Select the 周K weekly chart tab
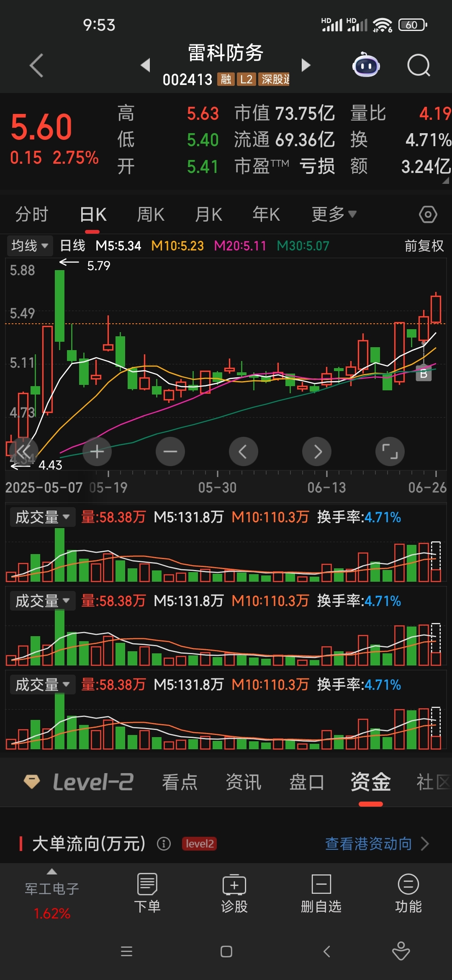Image resolution: width=452 pixels, height=980 pixels. (x=151, y=214)
